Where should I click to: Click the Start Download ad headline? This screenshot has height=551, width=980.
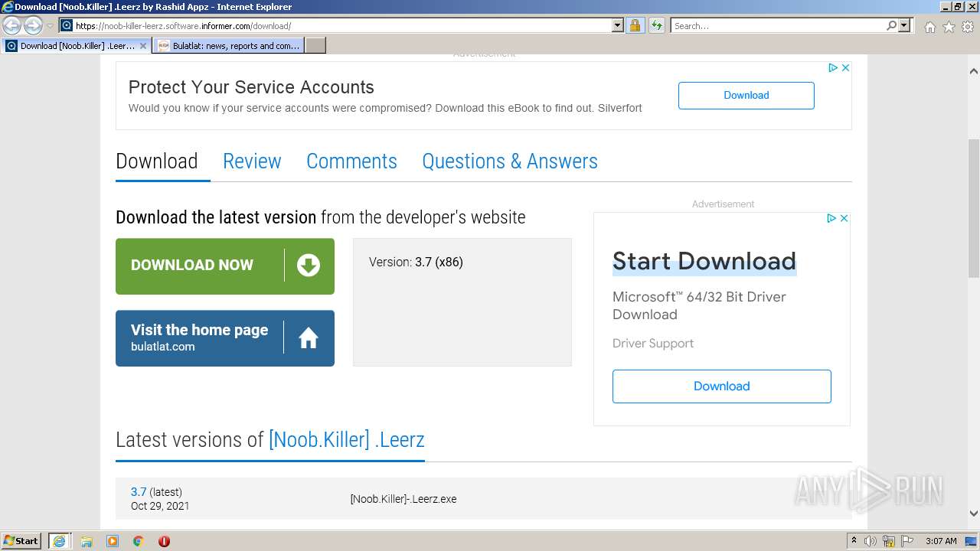point(704,262)
